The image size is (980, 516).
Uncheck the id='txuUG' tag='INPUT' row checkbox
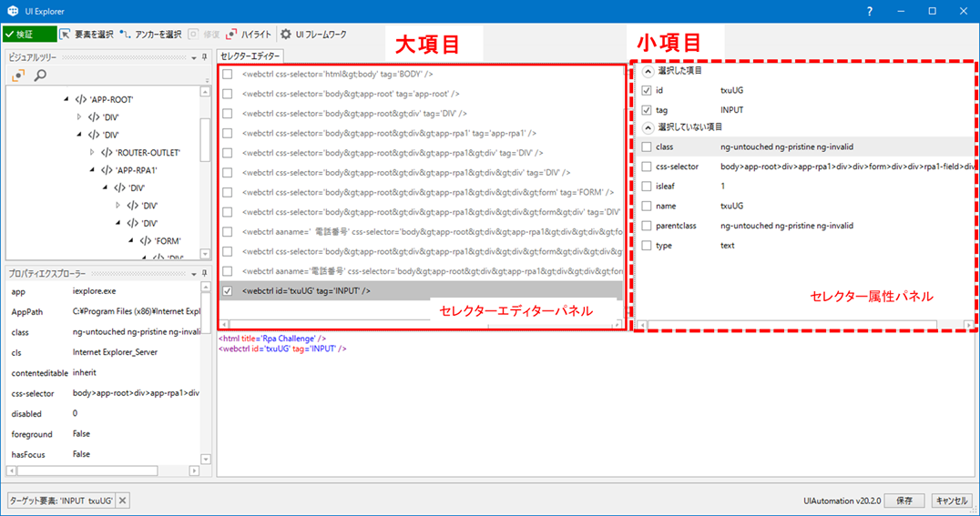(228, 291)
